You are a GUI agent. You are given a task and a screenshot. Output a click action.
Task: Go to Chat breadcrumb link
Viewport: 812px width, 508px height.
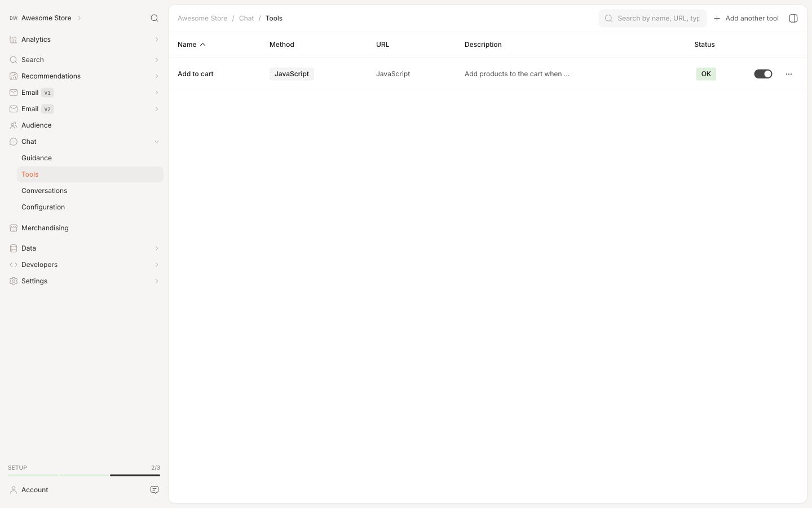click(x=246, y=18)
